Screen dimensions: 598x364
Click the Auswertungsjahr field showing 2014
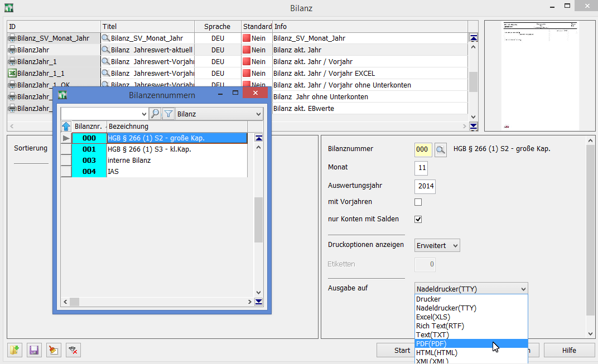[425, 186]
